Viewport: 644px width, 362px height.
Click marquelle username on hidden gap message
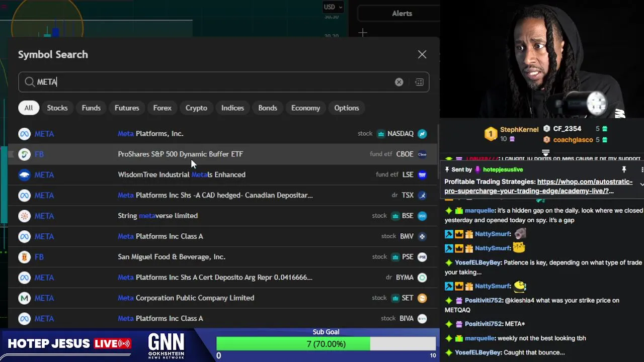(x=480, y=211)
